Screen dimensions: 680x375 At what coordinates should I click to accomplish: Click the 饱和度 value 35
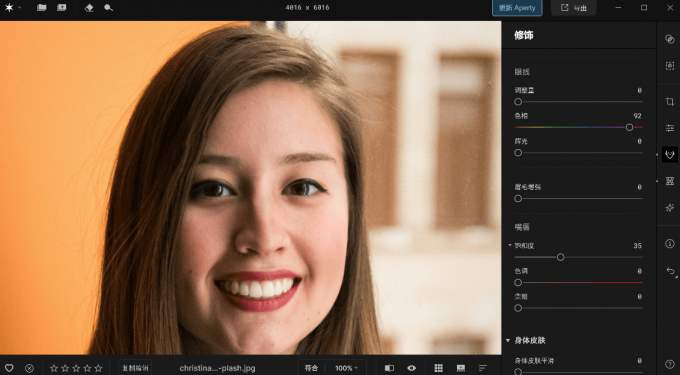[637, 245]
